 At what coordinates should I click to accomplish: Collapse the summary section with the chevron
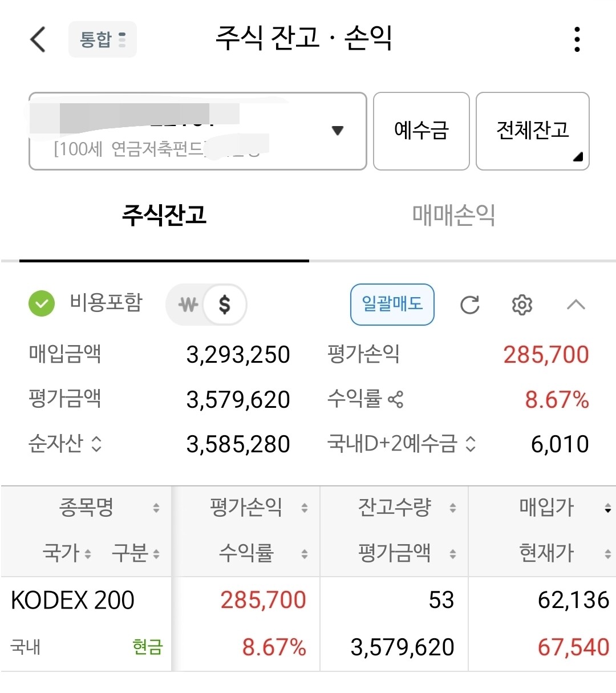[576, 305]
